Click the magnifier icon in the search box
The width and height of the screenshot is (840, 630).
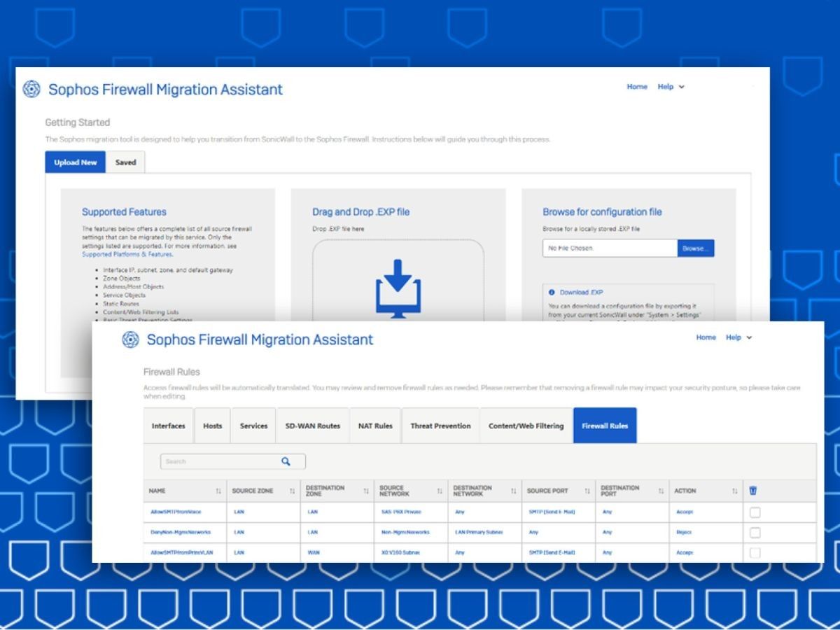click(x=286, y=461)
